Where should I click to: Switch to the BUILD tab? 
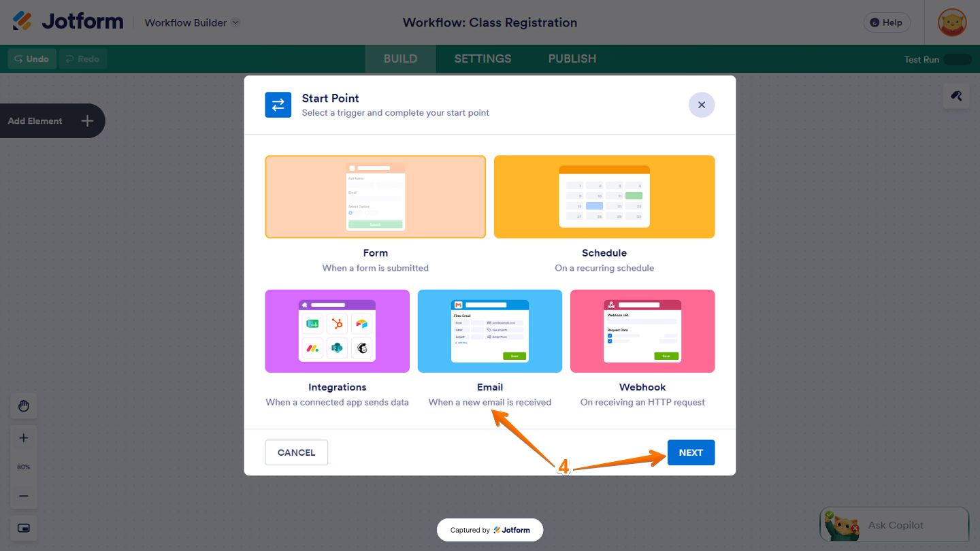tap(400, 59)
